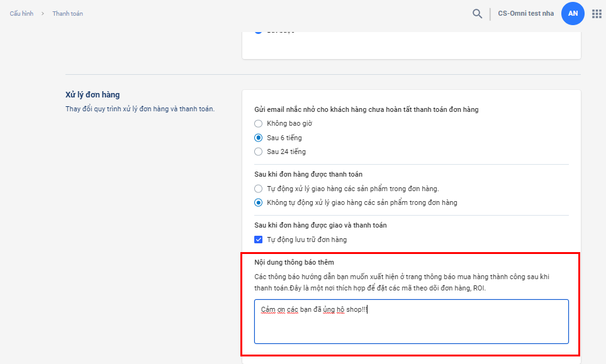Screen dimensions: 606x364
Task: Enable 'Tự động xử lý giao hàng' option
Action: [259, 189]
